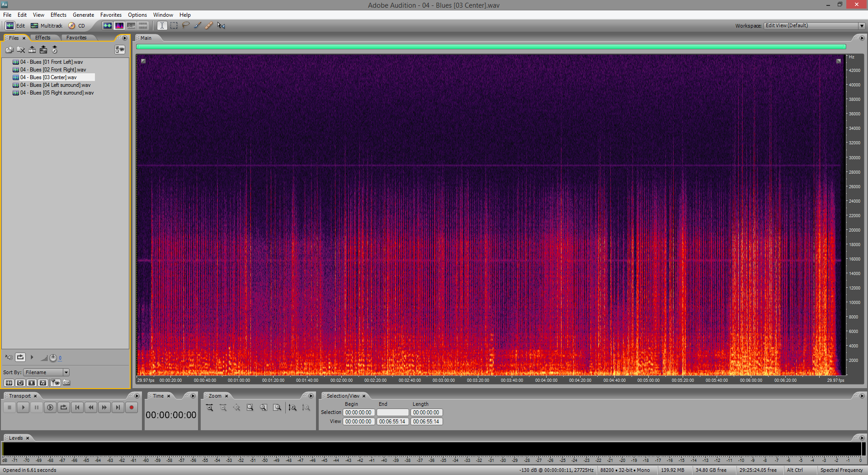Switch to Multitrack view
The image size is (868, 475).
coord(47,26)
